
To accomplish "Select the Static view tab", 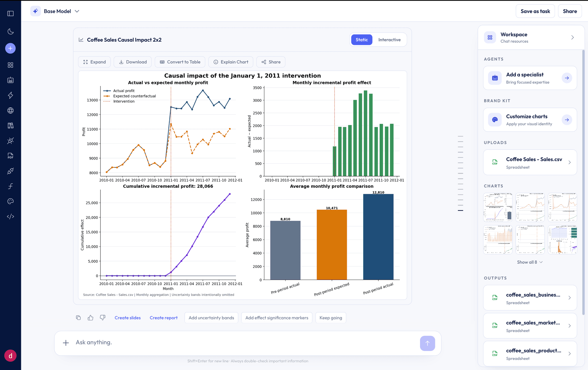I will [x=361, y=40].
